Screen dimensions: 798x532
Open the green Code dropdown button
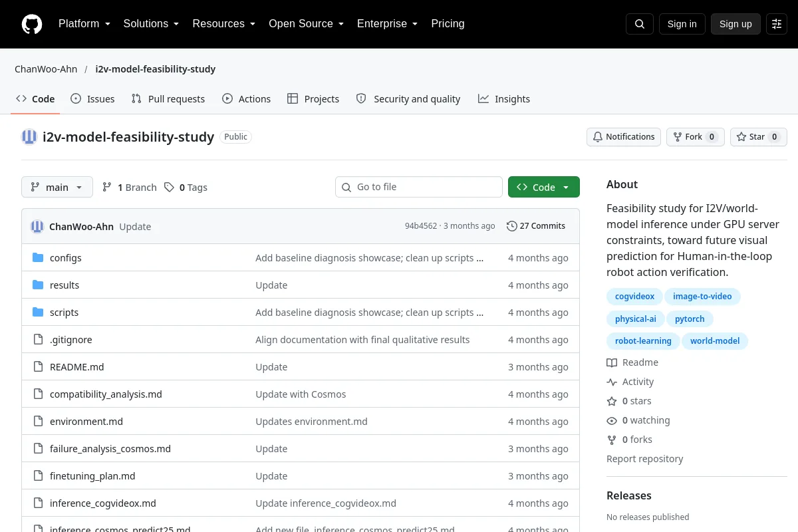[x=544, y=188]
